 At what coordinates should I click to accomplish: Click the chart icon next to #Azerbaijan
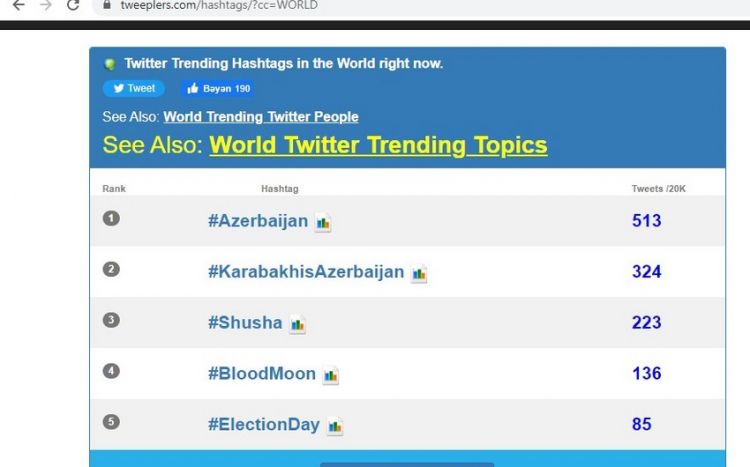323,223
